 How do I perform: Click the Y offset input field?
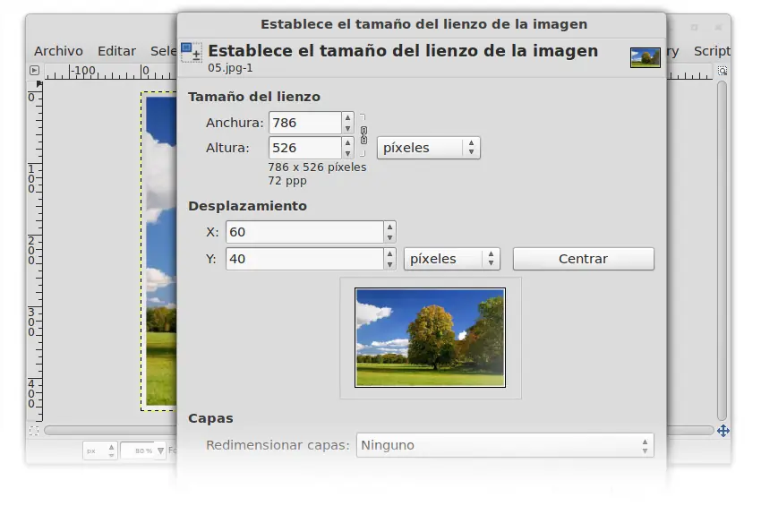(x=304, y=259)
